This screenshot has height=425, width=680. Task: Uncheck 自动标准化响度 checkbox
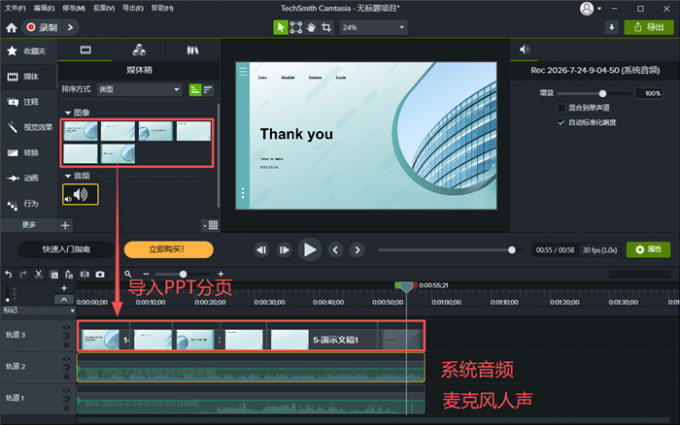pos(561,122)
